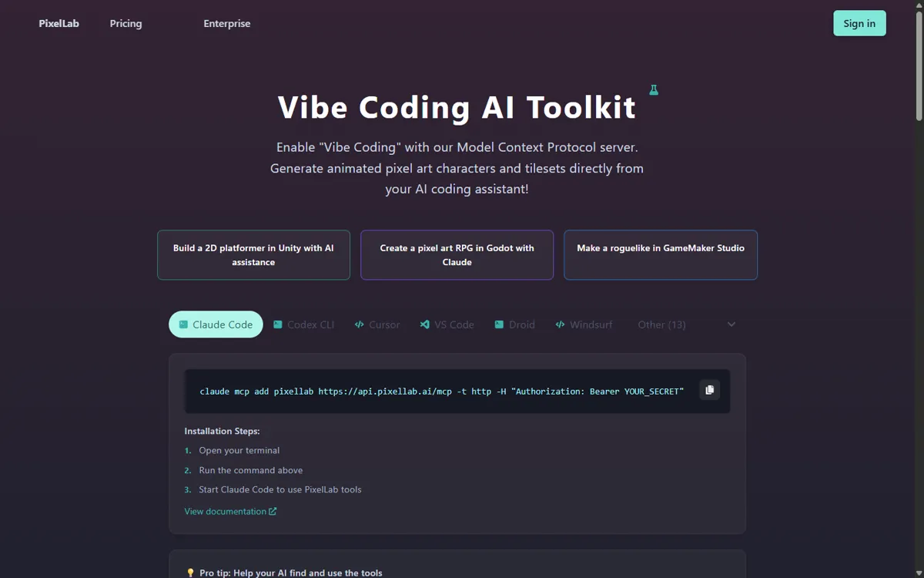924x578 pixels.
Task: Select the Claude Code tab
Action: pos(216,324)
